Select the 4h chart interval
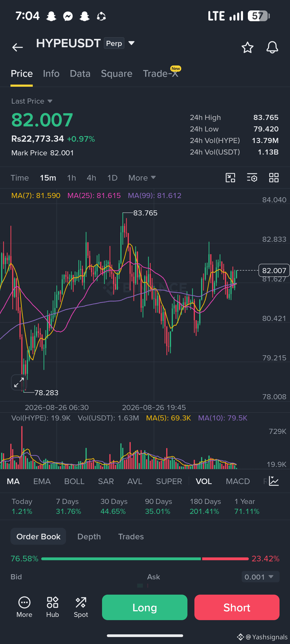The width and height of the screenshot is (290, 644). point(91,178)
